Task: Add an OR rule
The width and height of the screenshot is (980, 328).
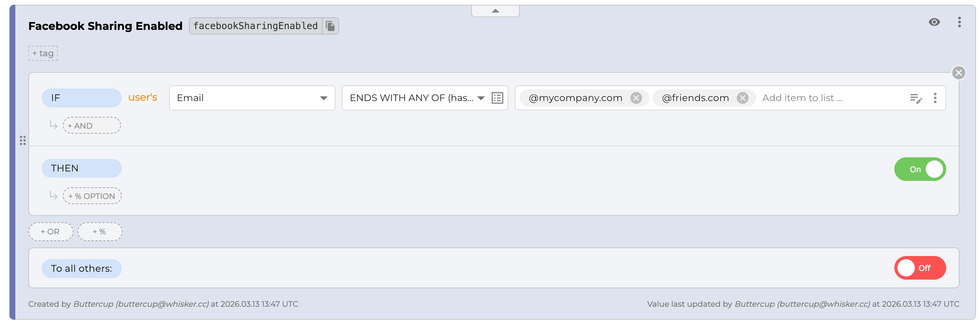Action: click(x=50, y=232)
